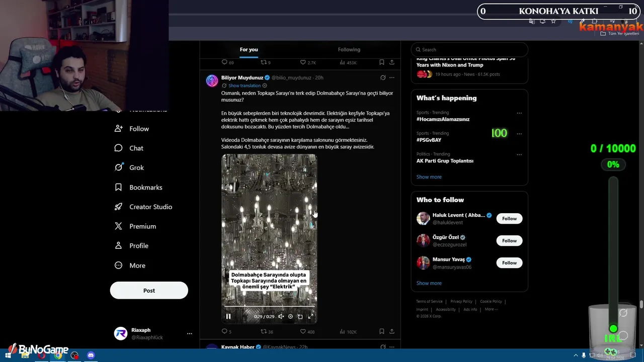Image resolution: width=644 pixels, height=362 pixels.
Task: Open options for #PSGvBAY trend
Action: [519, 134]
